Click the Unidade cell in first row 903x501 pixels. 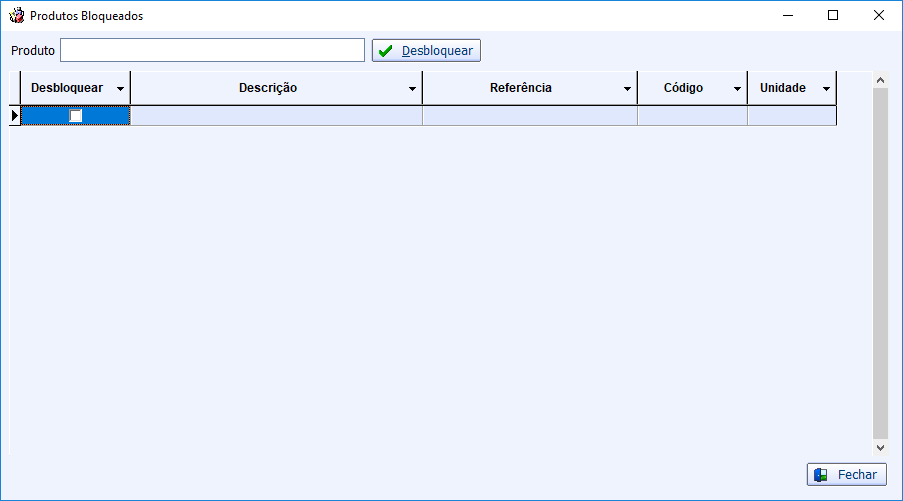pos(791,116)
